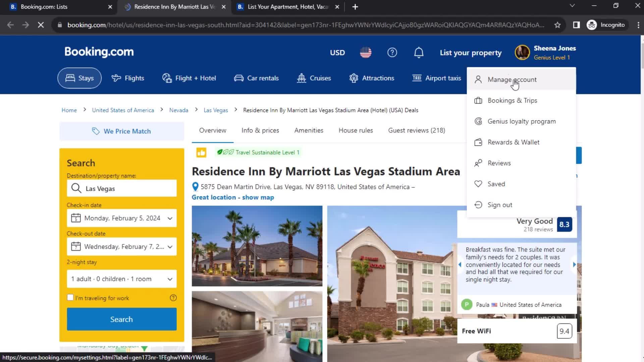Click the destination Las Vegas input field
644x362 pixels.
pos(122,188)
